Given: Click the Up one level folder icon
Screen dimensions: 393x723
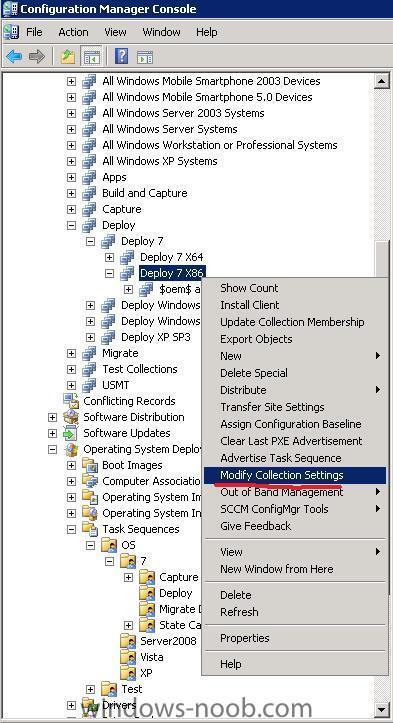Looking at the screenshot, I should coord(68,57).
